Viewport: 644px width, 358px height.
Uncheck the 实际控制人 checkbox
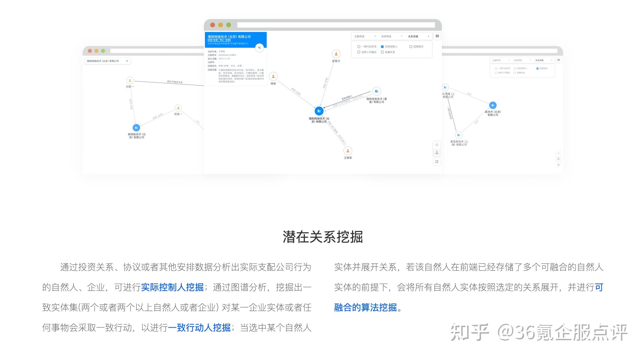pos(382,47)
